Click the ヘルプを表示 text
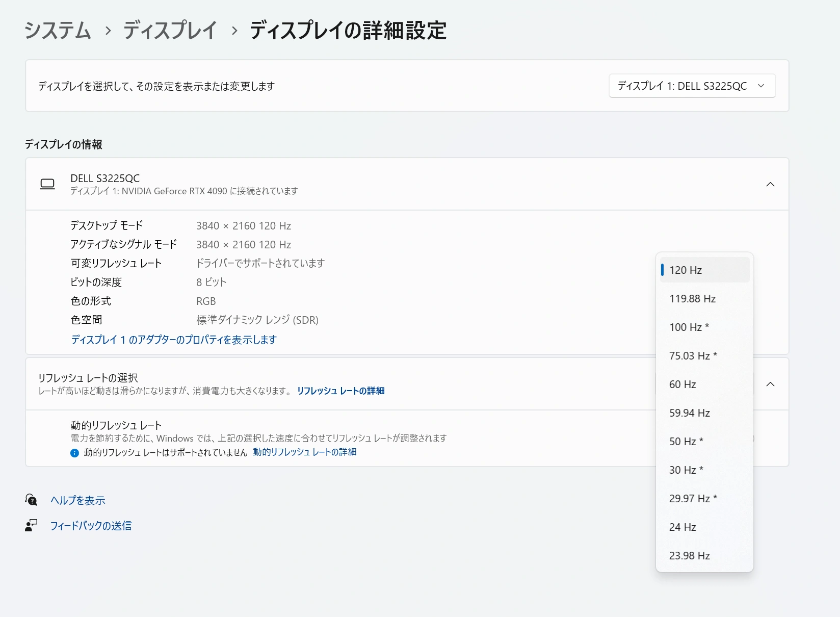This screenshot has width=840, height=617. tap(77, 500)
